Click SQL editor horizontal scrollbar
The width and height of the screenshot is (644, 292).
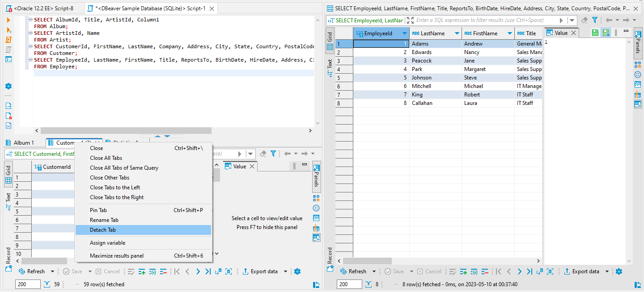pyautogui.click(x=126, y=131)
